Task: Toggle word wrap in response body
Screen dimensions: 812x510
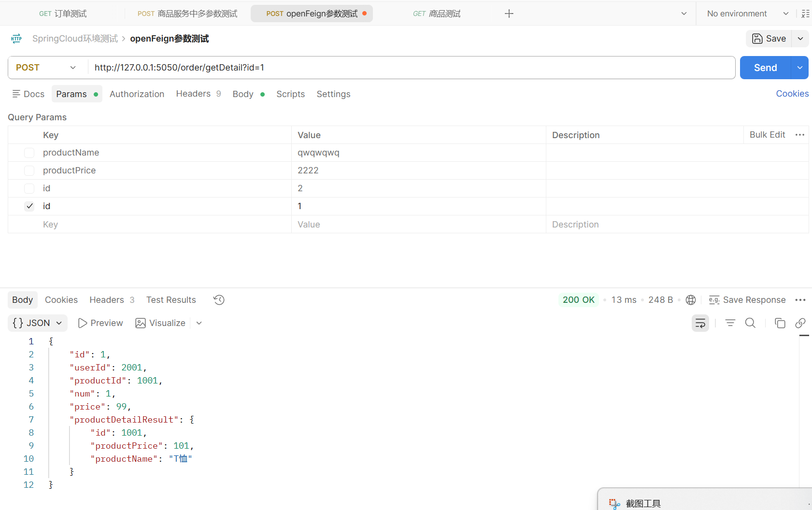Action: click(700, 323)
